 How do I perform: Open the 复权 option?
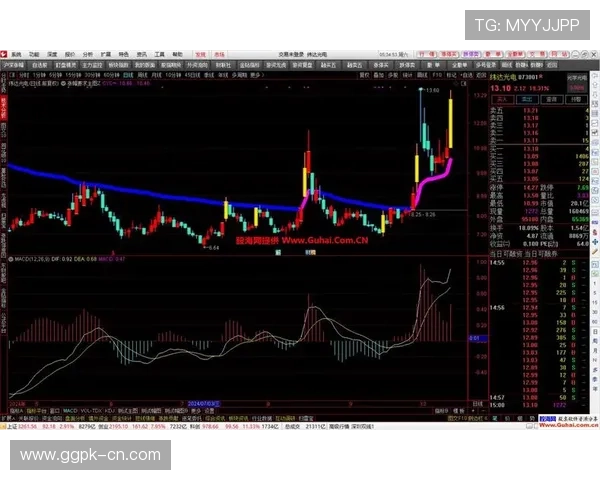[365, 75]
